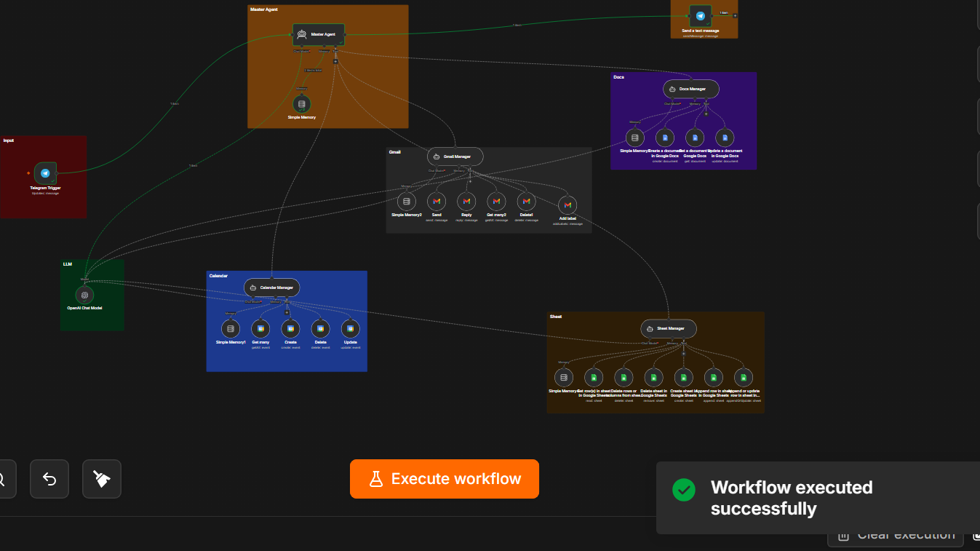Select the Append row in sheet node
Screen dimensions: 980x551
click(713, 377)
